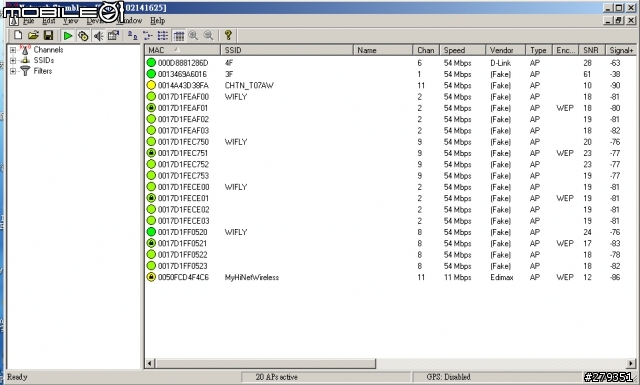Click the horizontal scrollbar thumb
The width and height of the screenshot is (640, 385).
(265, 363)
